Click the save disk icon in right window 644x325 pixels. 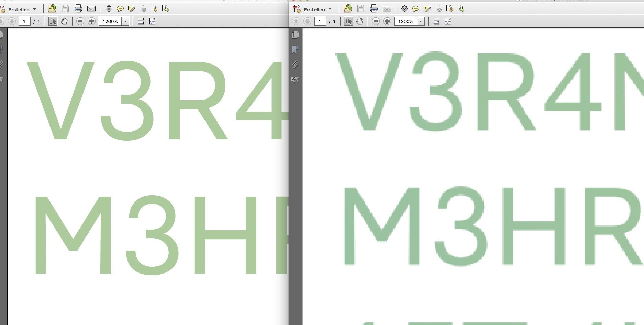tap(361, 9)
